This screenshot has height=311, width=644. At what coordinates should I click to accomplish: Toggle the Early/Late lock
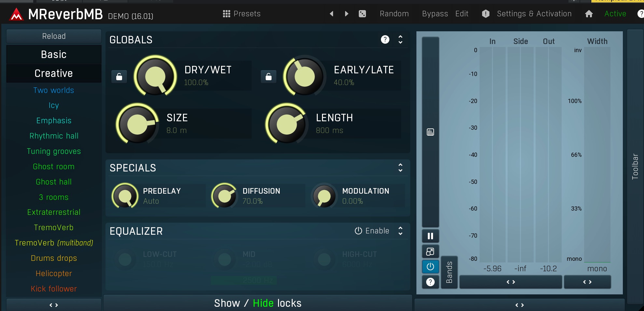click(x=268, y=77)
